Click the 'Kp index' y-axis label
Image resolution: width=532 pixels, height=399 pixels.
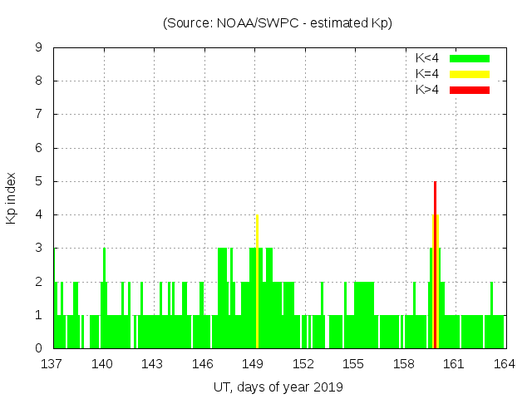click(12, 198)
